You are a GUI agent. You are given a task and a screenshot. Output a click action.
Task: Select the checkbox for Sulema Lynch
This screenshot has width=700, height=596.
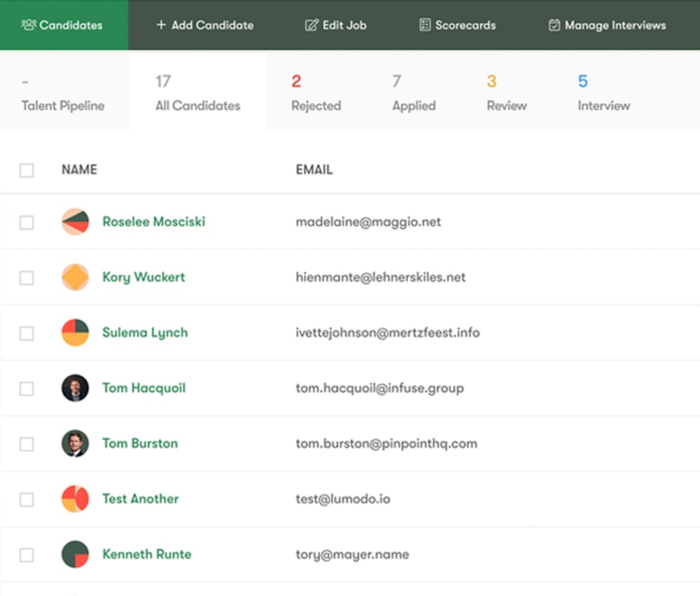27,333
